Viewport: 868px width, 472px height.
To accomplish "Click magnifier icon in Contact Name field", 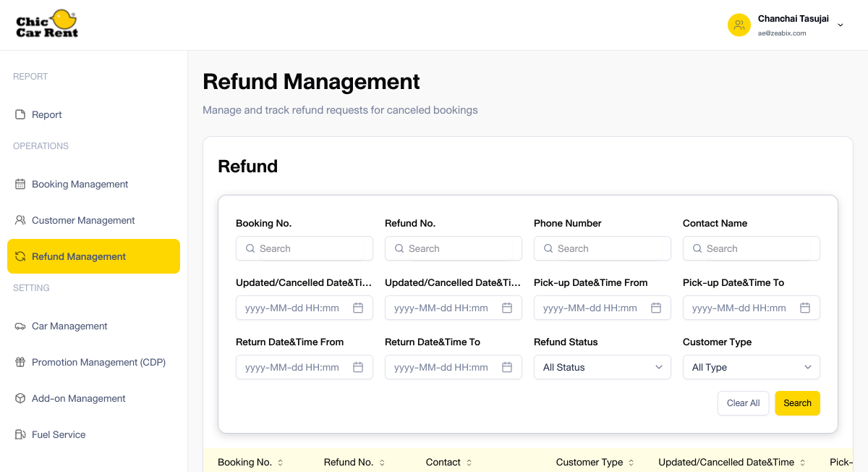I will point(697,248).
